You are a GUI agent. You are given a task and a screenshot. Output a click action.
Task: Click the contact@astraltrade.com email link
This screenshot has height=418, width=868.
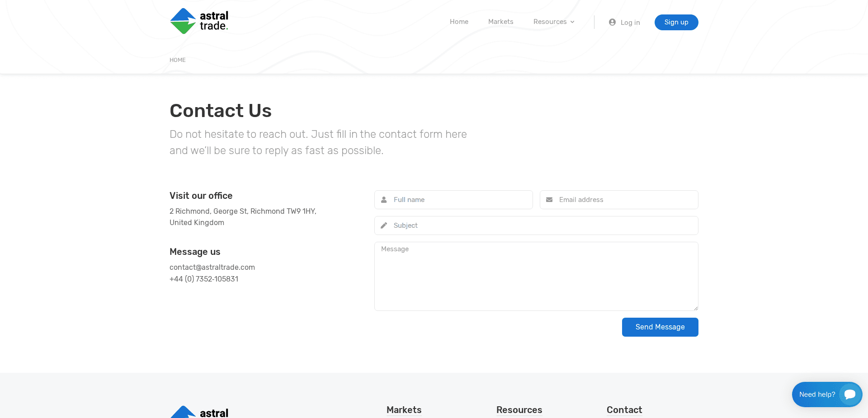coord(212,267)
